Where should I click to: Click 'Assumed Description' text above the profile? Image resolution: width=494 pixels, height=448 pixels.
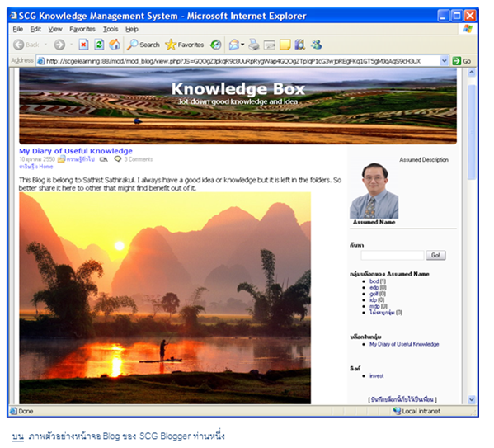(424, 159)
